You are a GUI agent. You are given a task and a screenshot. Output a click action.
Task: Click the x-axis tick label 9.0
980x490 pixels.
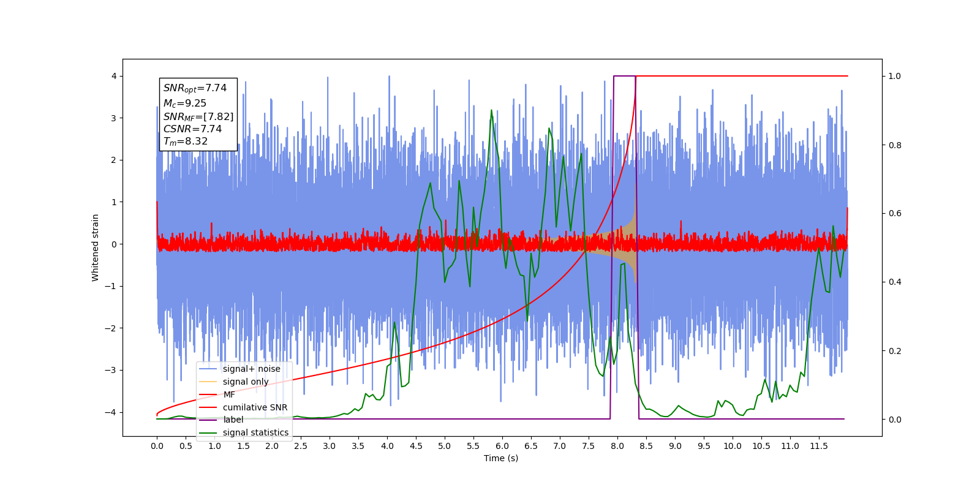675,446
